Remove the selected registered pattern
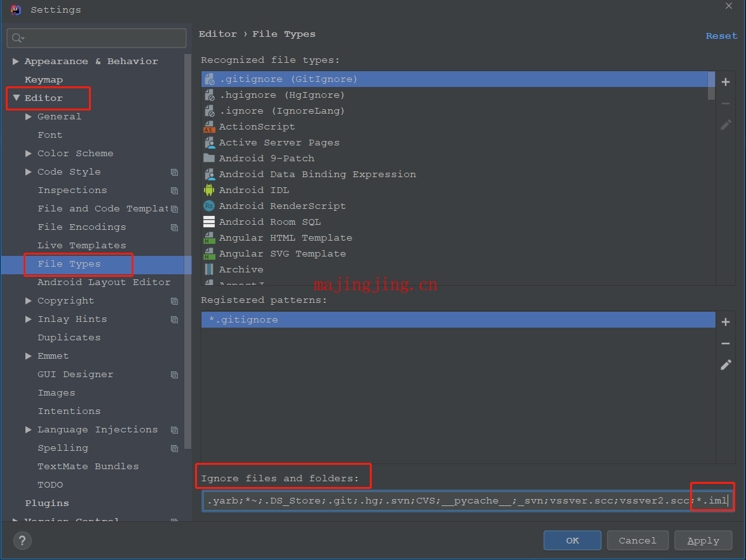 pyautogui.click(x=726, y=343)
